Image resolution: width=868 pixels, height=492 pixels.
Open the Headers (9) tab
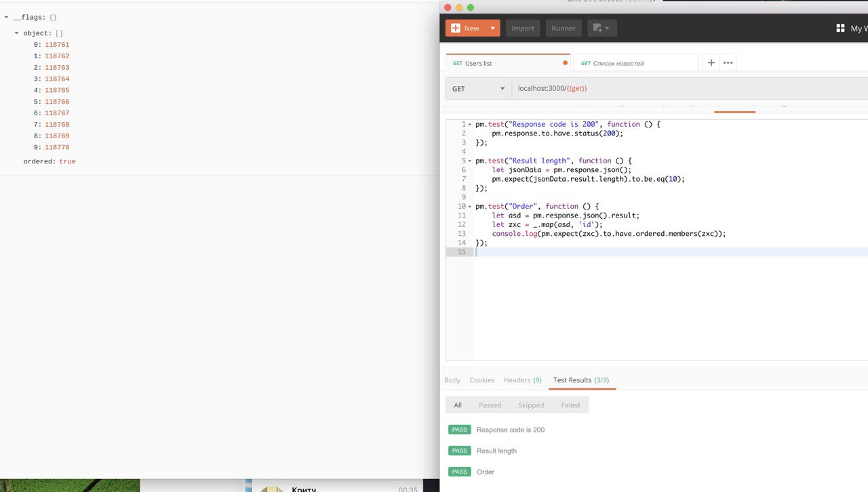coord(522,380)
